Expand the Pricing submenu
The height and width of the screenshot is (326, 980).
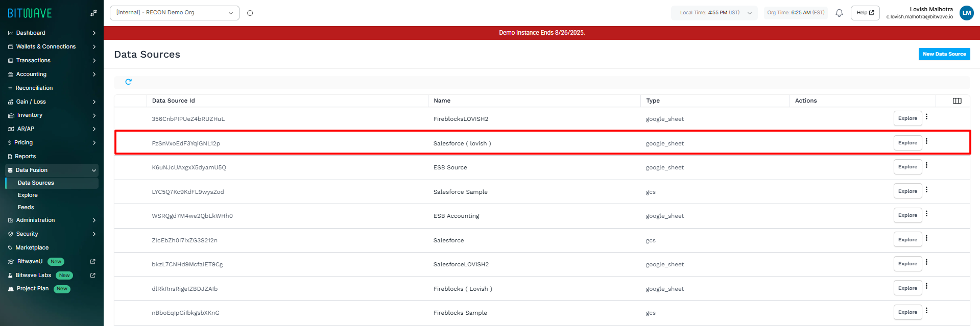click(94, 143)
